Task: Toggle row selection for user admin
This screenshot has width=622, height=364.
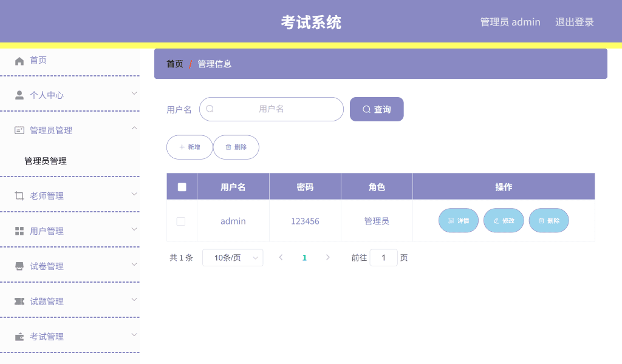Action: click(181, 221)
